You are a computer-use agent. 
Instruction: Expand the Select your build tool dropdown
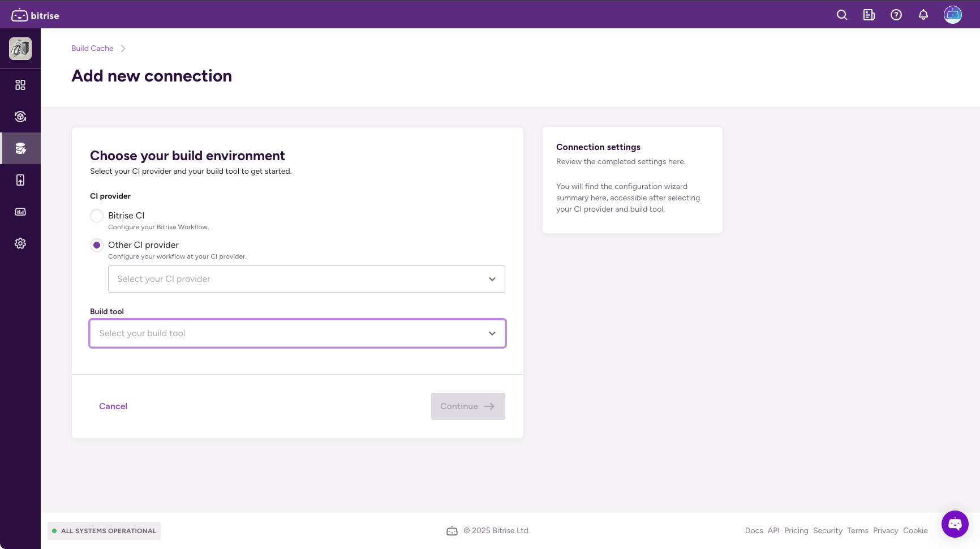click(297, 333)
